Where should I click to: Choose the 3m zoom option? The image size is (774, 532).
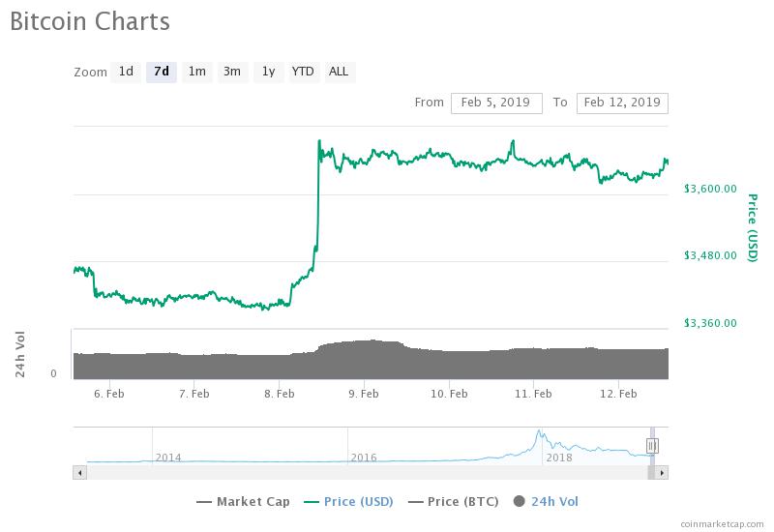click(x=232, y=72)
